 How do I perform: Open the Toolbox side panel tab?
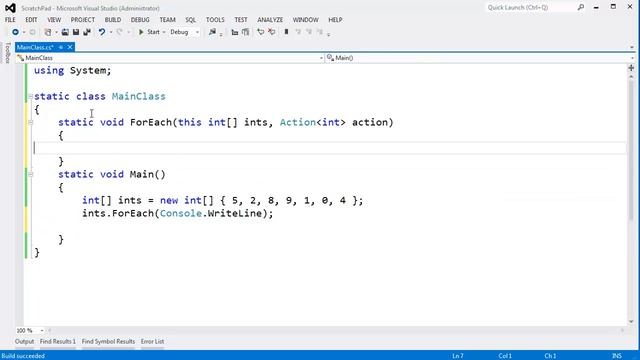tap(7, 53)
